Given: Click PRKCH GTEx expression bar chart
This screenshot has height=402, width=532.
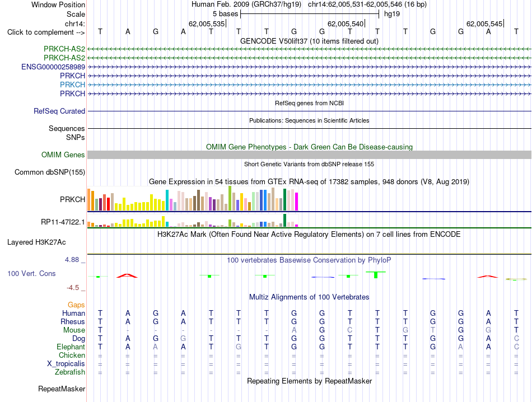Looking at the screenshot, I should pos(193,198).
